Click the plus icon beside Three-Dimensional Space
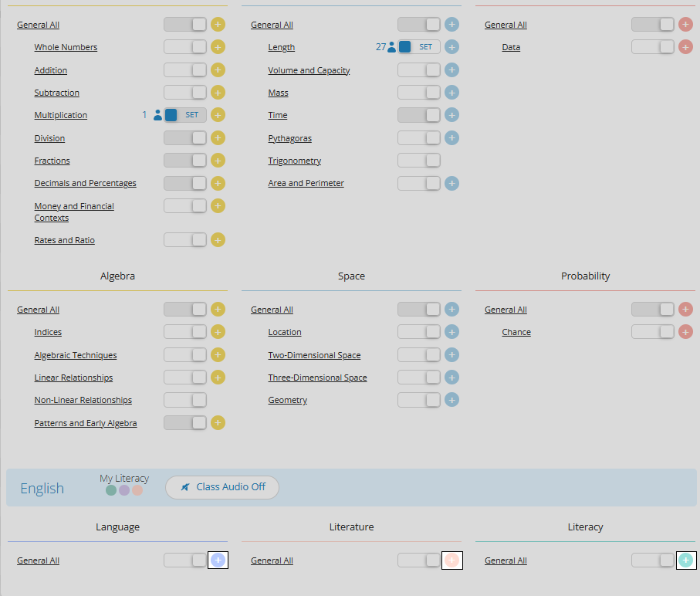 point(451,378)
